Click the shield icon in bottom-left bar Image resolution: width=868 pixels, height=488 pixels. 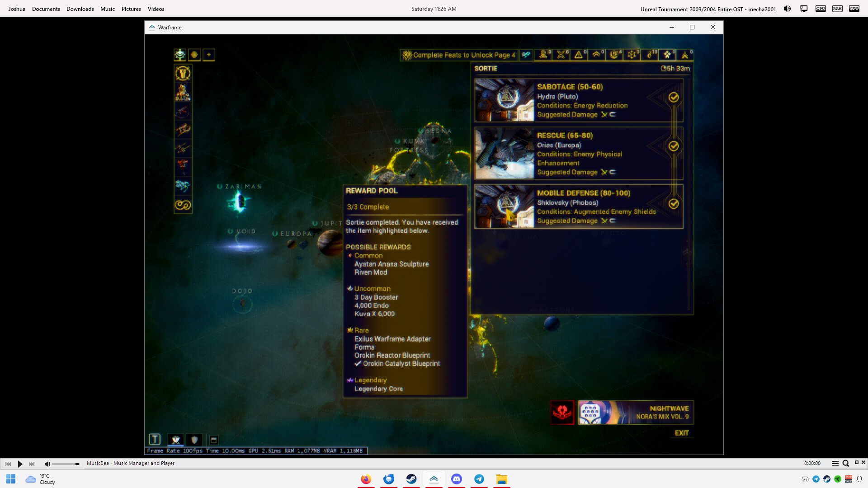194,440
